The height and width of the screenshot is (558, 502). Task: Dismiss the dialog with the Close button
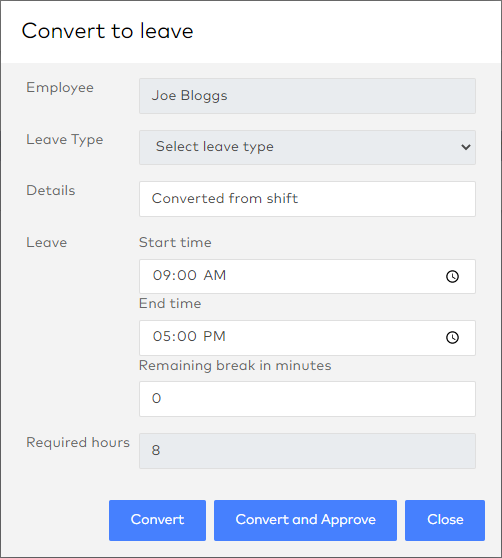445,520
